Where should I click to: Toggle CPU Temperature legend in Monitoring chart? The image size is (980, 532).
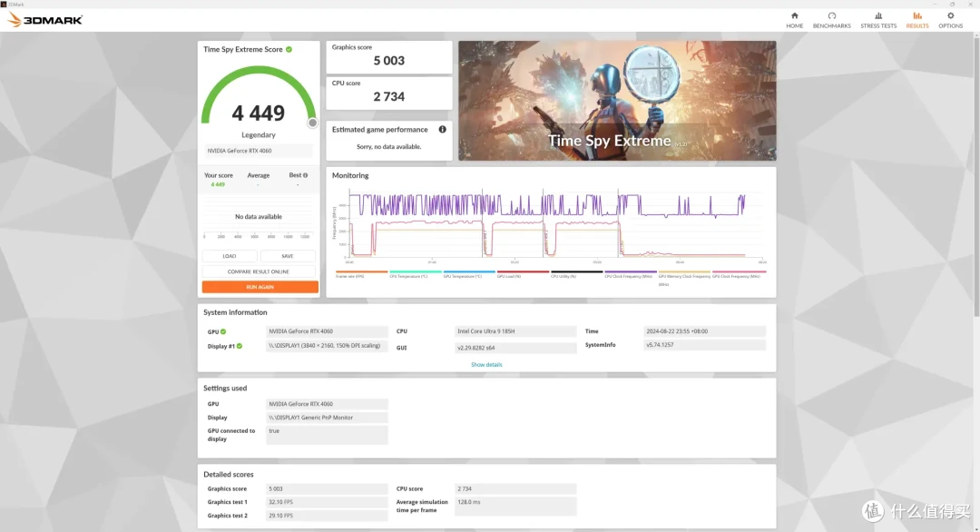415,274
